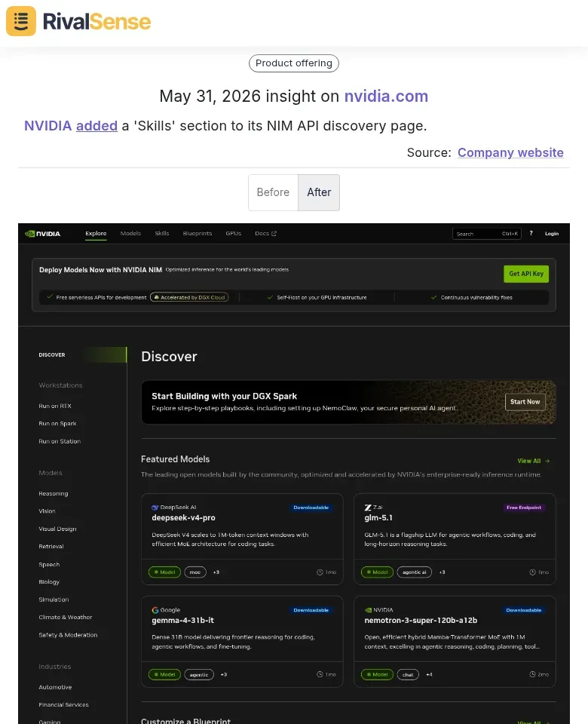The width and height of the screenshot is (588, 724).
Task: Click the 'added' link in the insight
Action: coord(97,126)
